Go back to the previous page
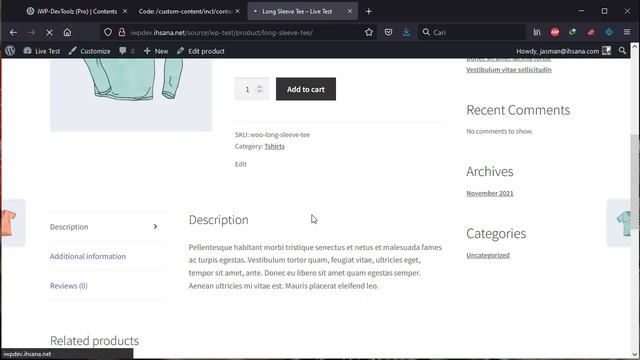 (13, 32)
